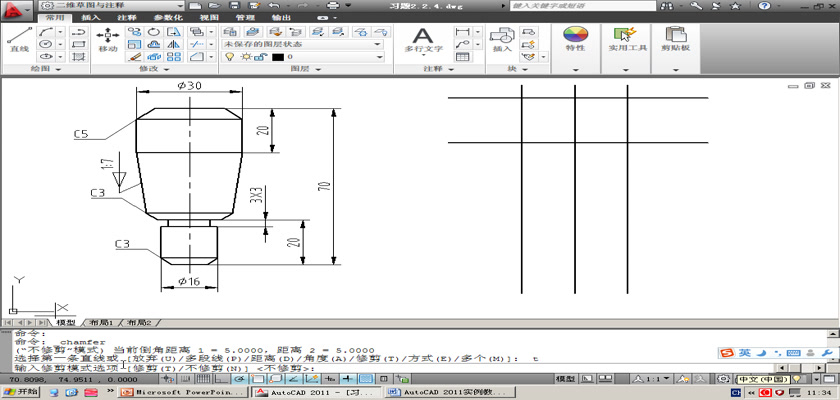Click the Undo arrow in quick access toolbar

[274, 5]
